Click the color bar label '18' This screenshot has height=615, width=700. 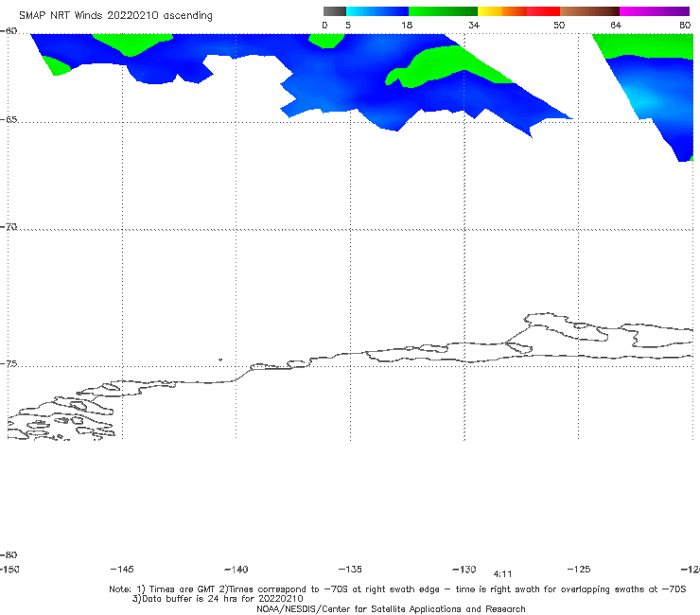407,26
